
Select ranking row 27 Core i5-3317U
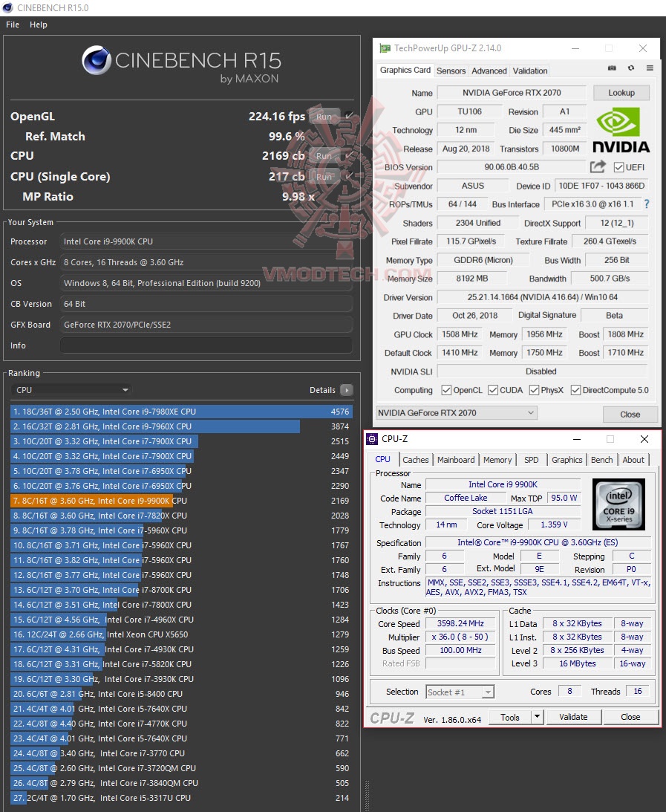click(181, 798)
